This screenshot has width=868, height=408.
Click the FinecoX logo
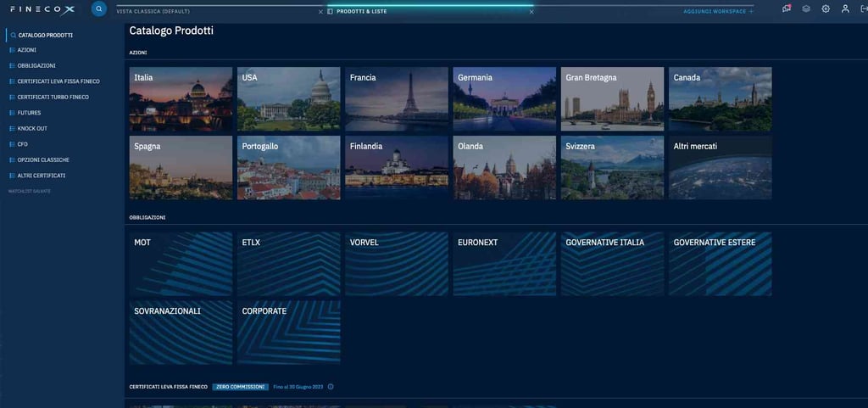[42, 9]
